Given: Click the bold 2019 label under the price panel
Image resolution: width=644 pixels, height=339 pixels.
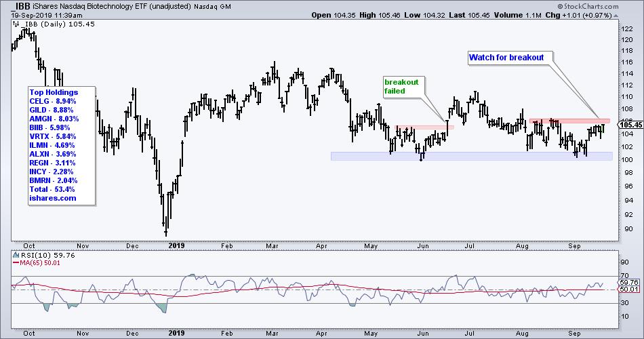Looking at the screenshot, I should [177, 245].
